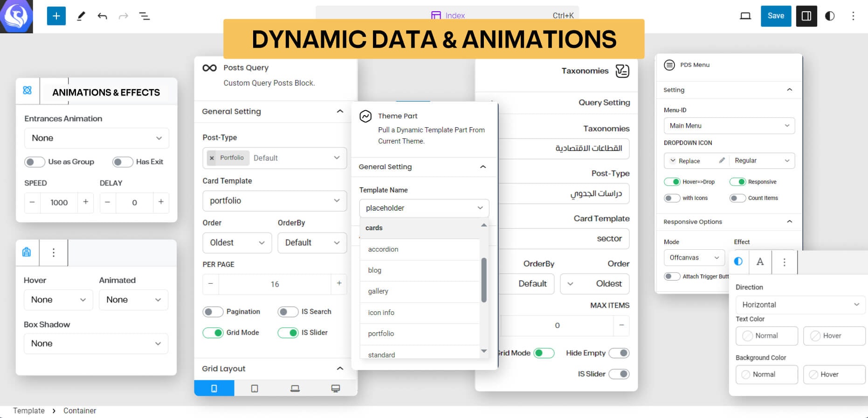The height and width of the screenshot is (418, 868).
Task: Toggle Hide Empty in Taxonomies panel
Action: point(619,353)
